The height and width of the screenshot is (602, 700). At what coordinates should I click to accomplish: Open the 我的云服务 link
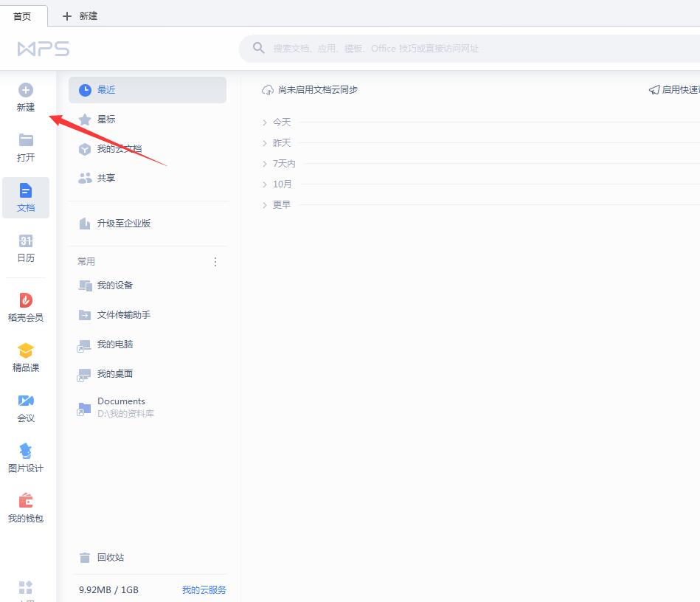click(x=204, y=589)
